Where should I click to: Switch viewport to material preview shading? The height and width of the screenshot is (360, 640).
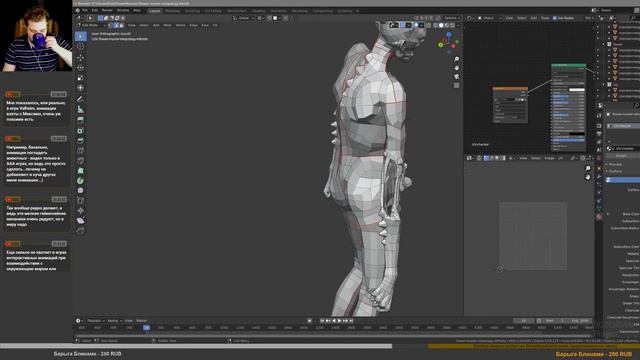[x=447, y=25]
